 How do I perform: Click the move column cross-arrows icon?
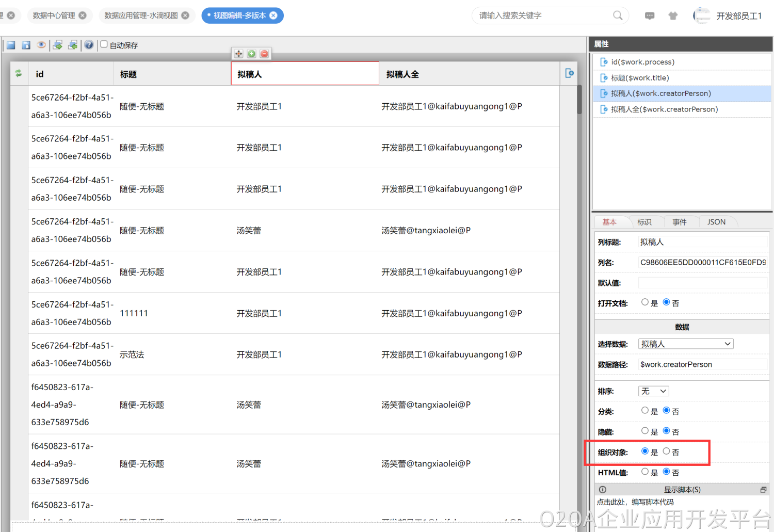click(x=238, y=54)
